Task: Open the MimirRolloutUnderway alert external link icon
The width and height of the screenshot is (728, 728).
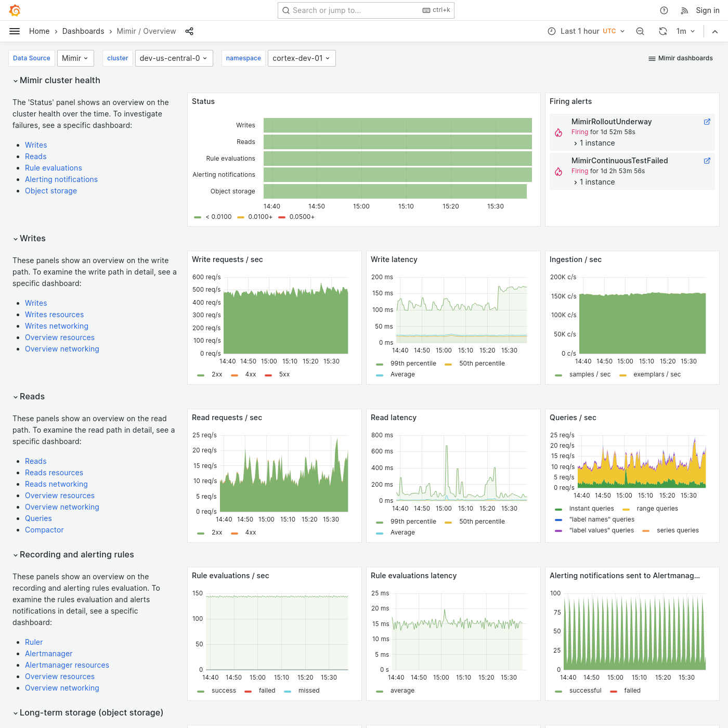Action: [707, 121]
